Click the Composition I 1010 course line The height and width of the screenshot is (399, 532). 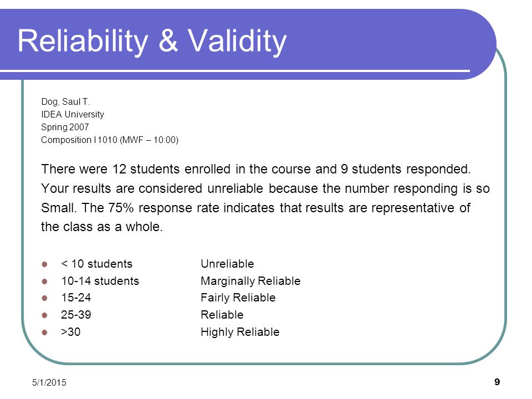click(110, 140)
